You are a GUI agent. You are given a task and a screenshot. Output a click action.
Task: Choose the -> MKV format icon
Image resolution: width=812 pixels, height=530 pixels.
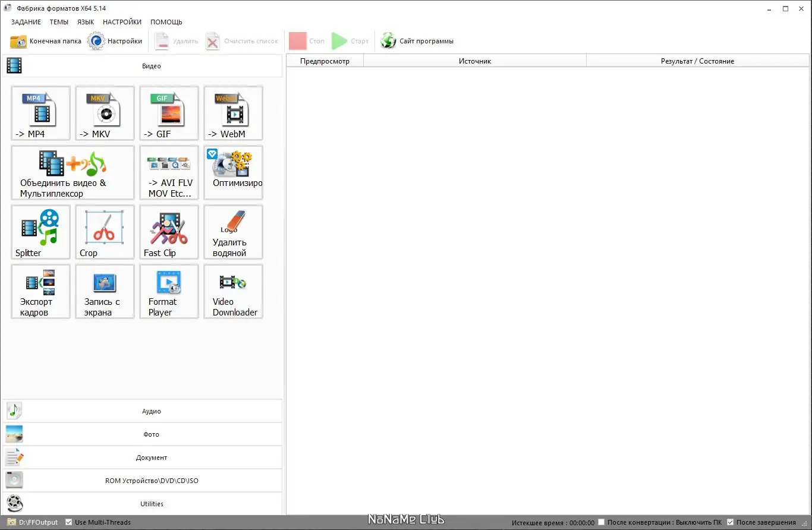[x=105, y=113]
